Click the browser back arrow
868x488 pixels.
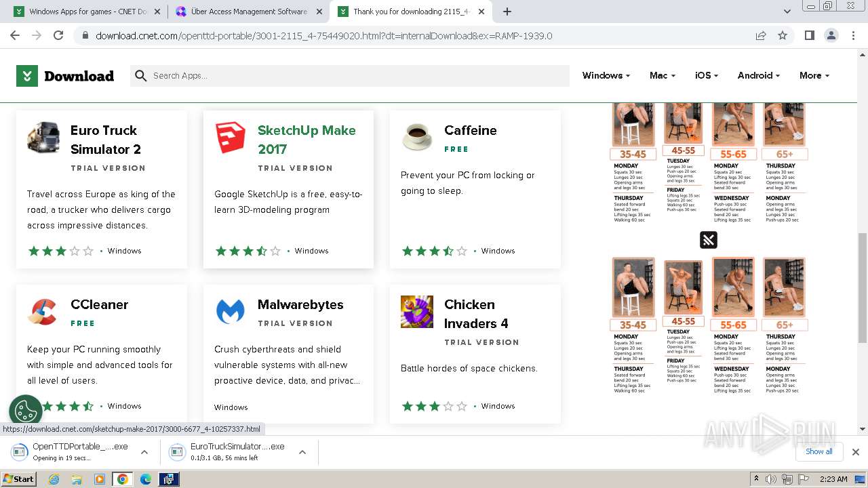click(x=15, y=35)
